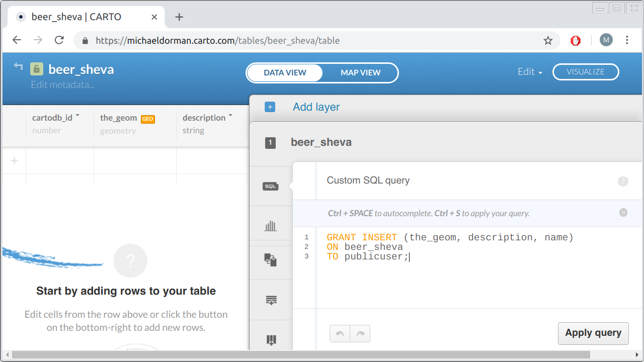The image size is (644, 362).
Task: Open the Chrome three-dot menu
Action: [627, 40]
